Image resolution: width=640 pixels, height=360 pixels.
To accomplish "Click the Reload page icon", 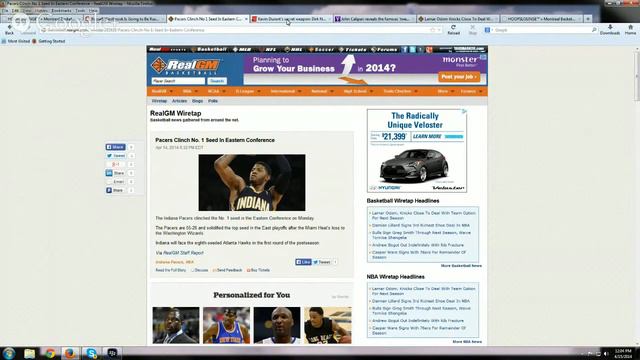I will [453, 28].
